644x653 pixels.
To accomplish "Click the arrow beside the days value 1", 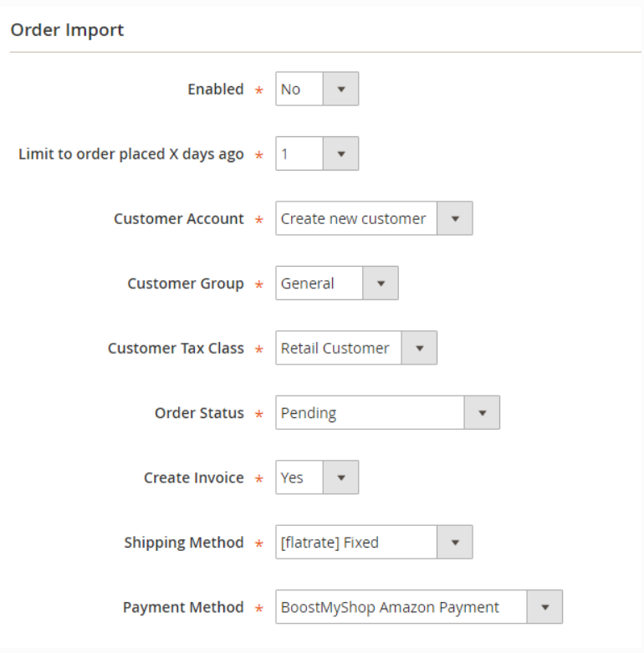I will [340, 154].
